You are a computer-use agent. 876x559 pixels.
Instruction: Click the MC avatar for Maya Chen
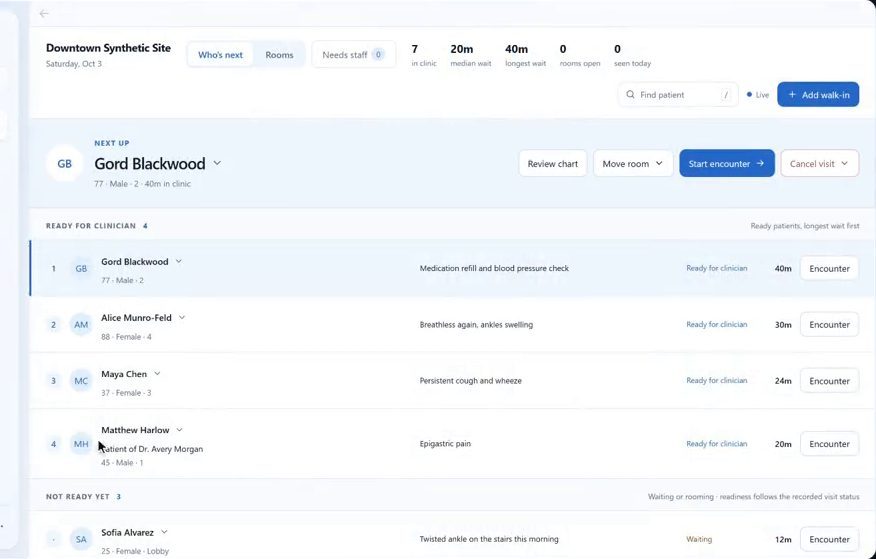(81, 381)
